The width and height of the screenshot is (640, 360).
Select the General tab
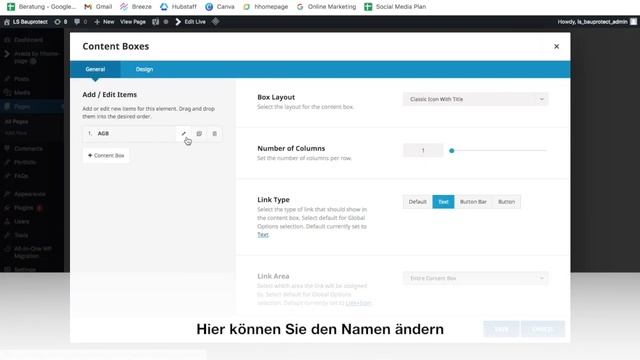pyautogui.click(x=95, y=69)
